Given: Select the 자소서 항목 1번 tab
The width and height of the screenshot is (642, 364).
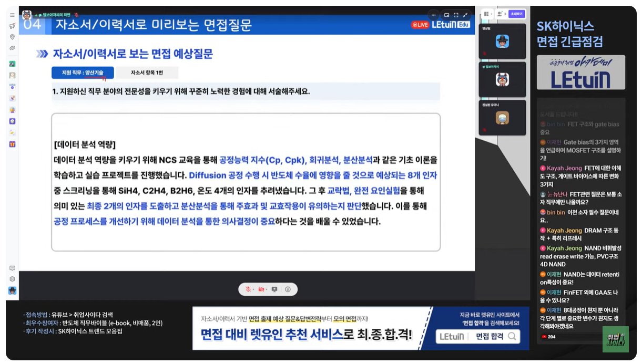Looking at the screenshot, I should (147, 72).
